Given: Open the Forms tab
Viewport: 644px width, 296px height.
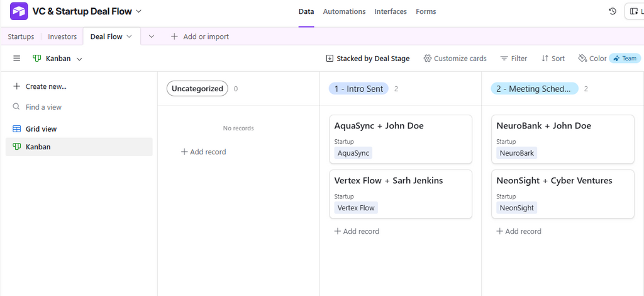Looking at the screenshot, I should click(x=426, y=11).
